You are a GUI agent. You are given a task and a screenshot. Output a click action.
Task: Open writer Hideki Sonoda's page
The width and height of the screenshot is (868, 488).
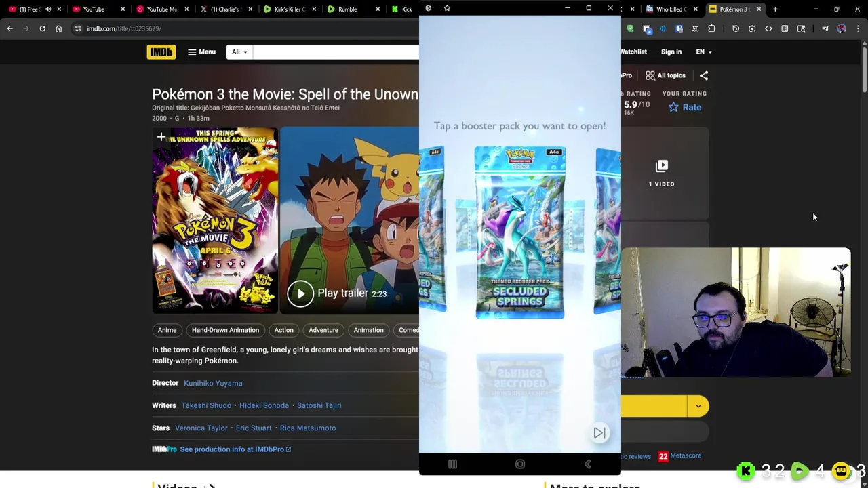pos(264,405)
